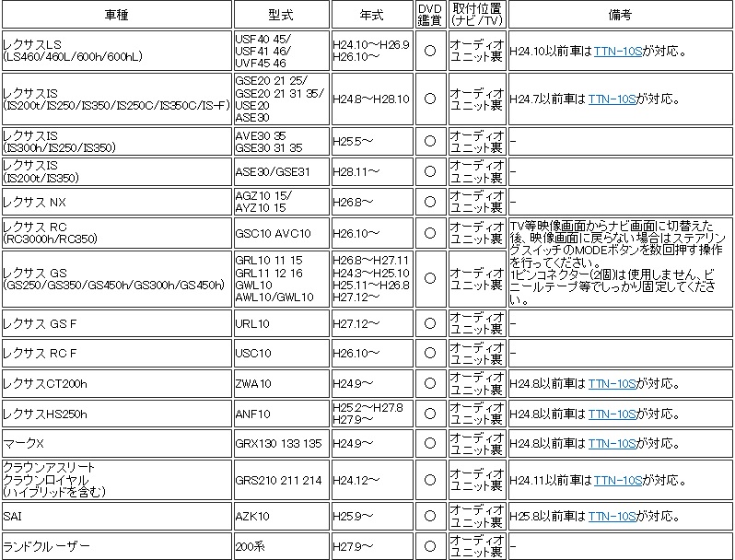Viewport: 735px width, 560px height.
Task: Select レクサス RC vehicle cell
Action: (x=117, y=233)
